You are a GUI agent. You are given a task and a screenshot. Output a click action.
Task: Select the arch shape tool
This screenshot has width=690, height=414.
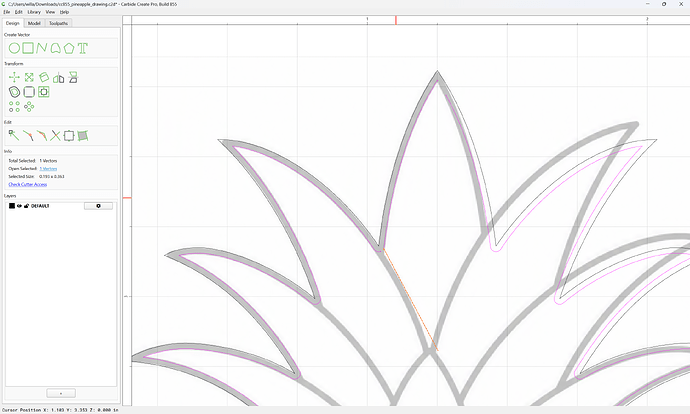point(55,48)
